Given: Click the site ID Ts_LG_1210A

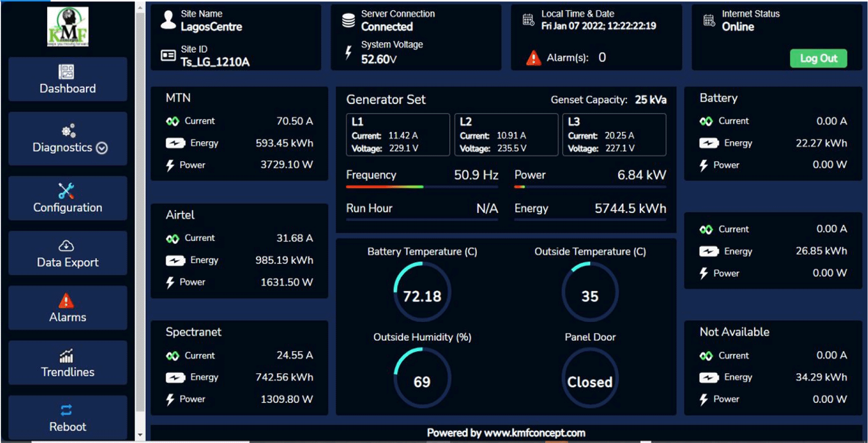Looking at the screenshot, I should [x=215, y=62].
